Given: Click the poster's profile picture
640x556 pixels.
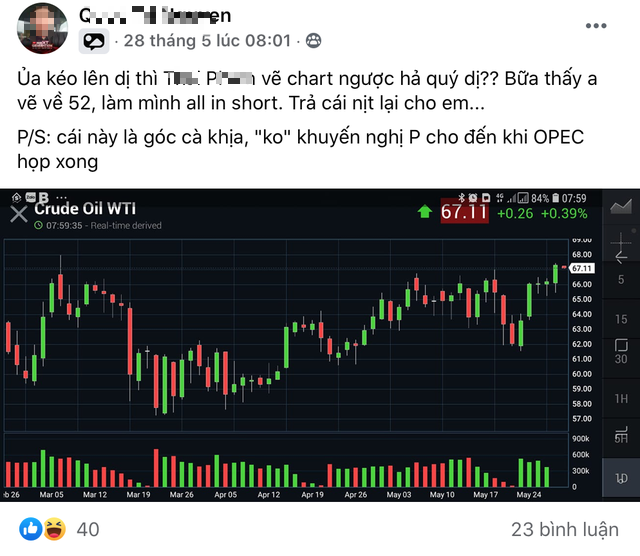Looking at the screenshot, I should [x=42, y=28].
